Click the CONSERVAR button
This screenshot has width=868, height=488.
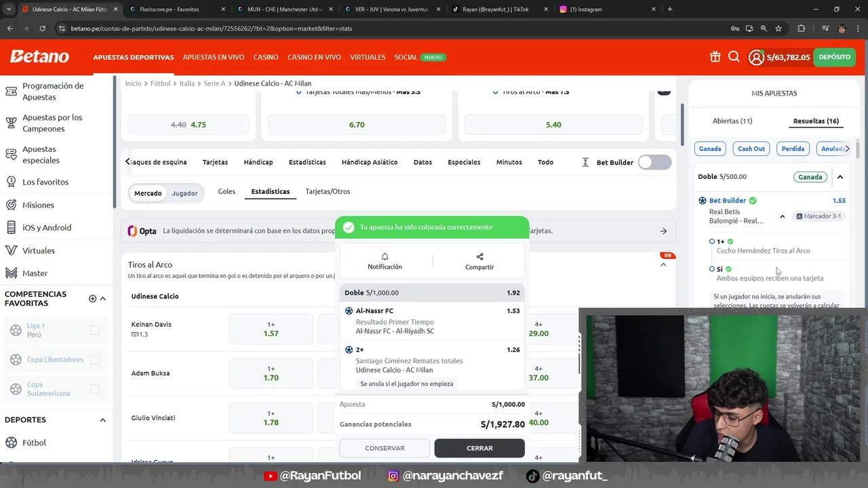click(x=384, y=448)
